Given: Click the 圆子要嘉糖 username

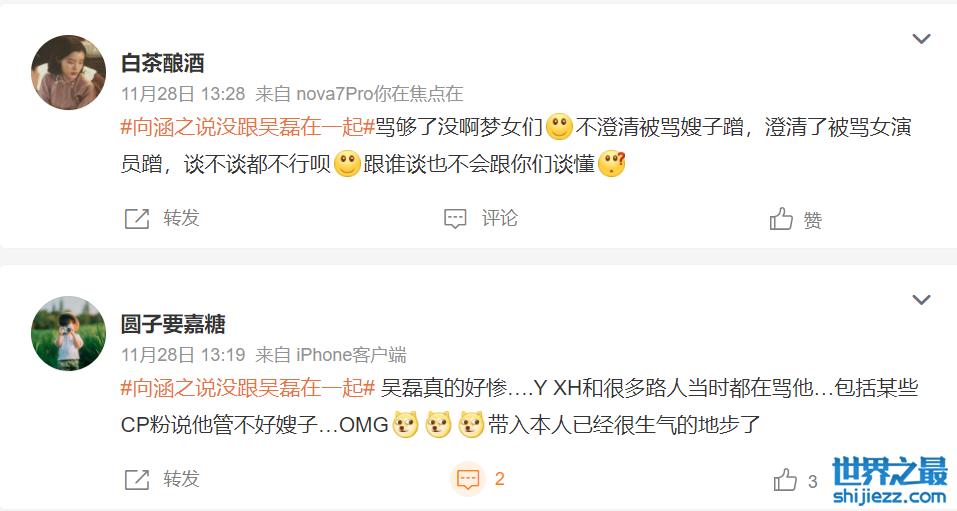Looking at the screenshot, I should 173,324.
